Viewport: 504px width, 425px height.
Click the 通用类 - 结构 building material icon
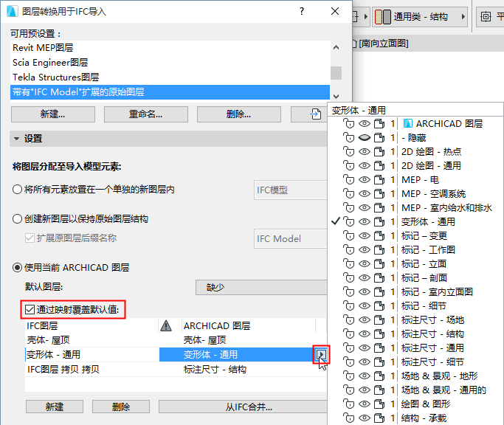[x=383, y=17]
